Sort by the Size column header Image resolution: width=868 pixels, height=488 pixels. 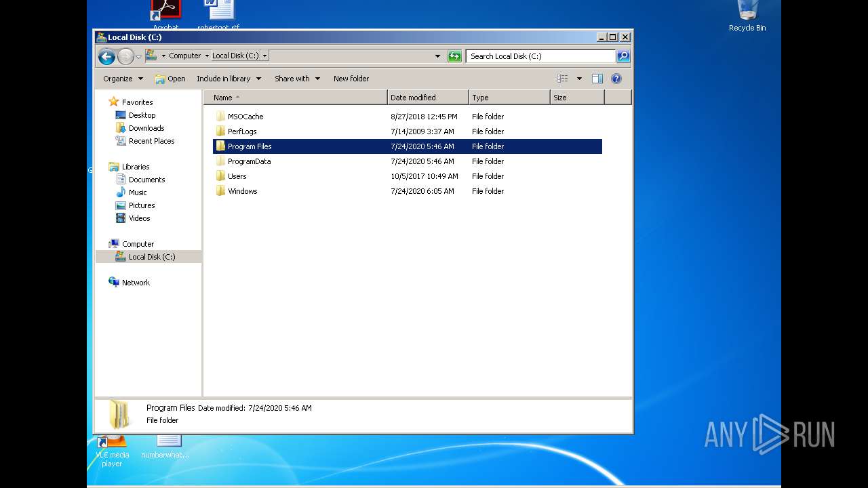[x=577, y=98]
